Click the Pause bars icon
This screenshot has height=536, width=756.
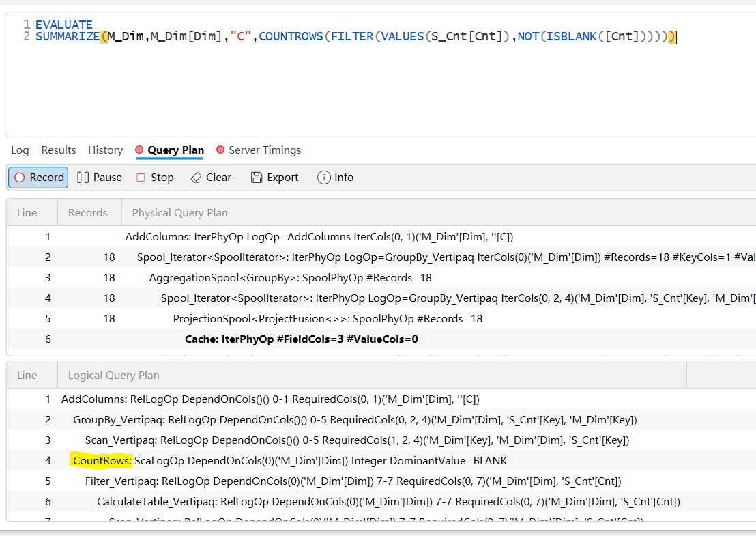click(x=83, y=178)
